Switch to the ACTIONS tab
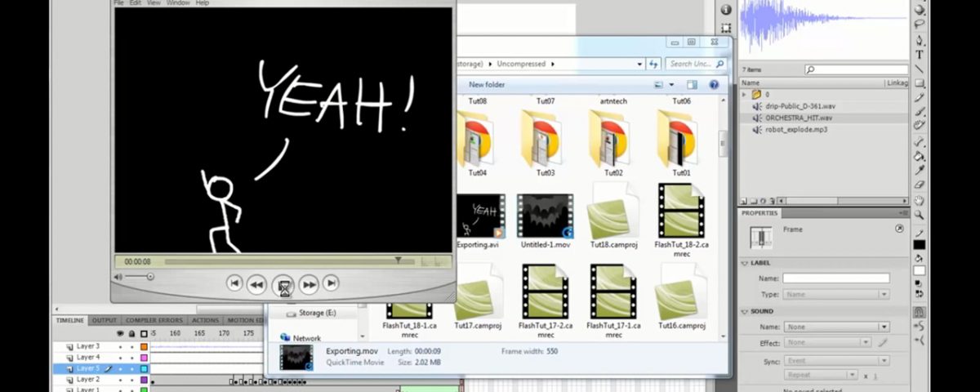The height and width of the screenshot is (392, 980). 205,320
